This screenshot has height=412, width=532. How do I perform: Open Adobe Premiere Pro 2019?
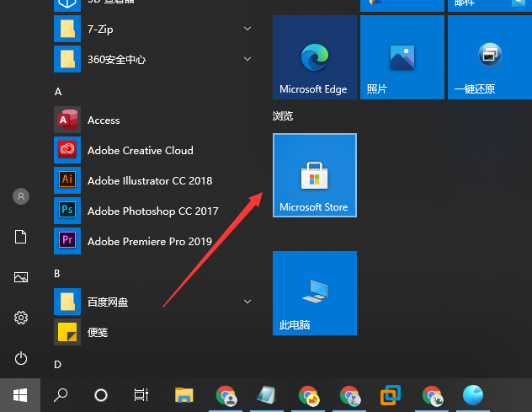point(149,242)
